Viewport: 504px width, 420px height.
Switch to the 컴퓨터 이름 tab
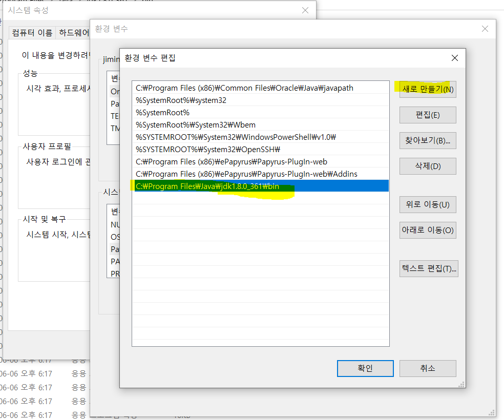[x=31, y=32]
